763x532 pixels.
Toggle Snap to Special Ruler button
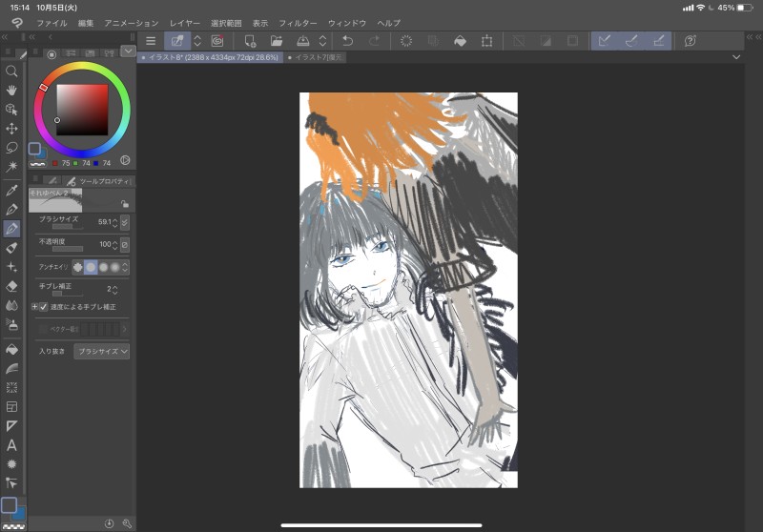click(631, 41)
